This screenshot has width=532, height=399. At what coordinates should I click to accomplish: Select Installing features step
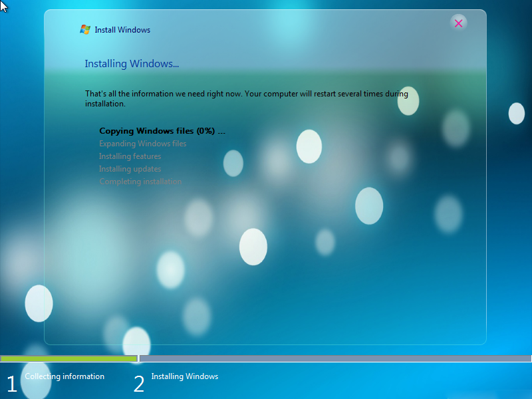[130, 156]
